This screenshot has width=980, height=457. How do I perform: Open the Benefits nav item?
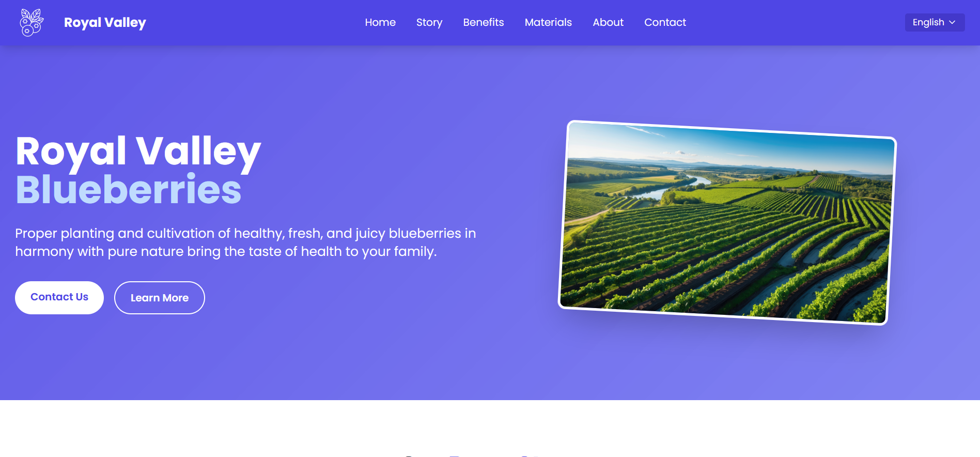(x=484, y=22)
